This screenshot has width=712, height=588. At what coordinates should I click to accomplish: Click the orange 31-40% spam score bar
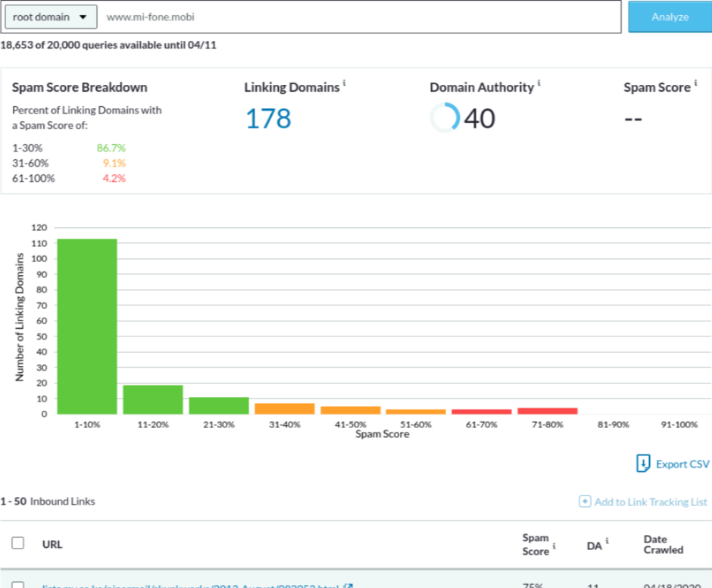[284, 408]
